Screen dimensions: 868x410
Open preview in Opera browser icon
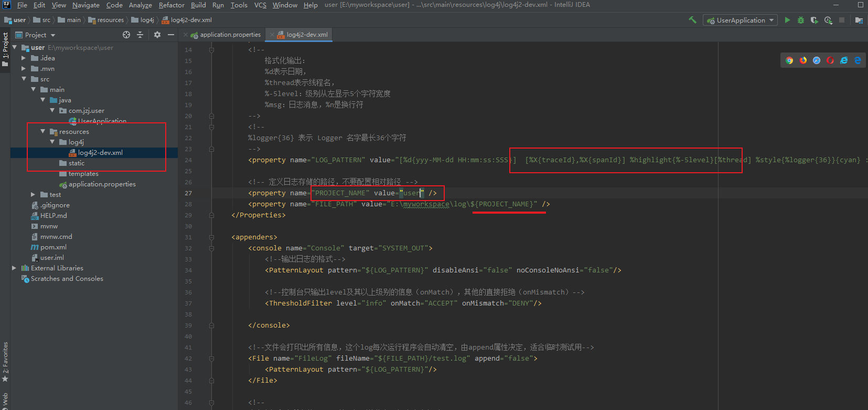(830, 60)
